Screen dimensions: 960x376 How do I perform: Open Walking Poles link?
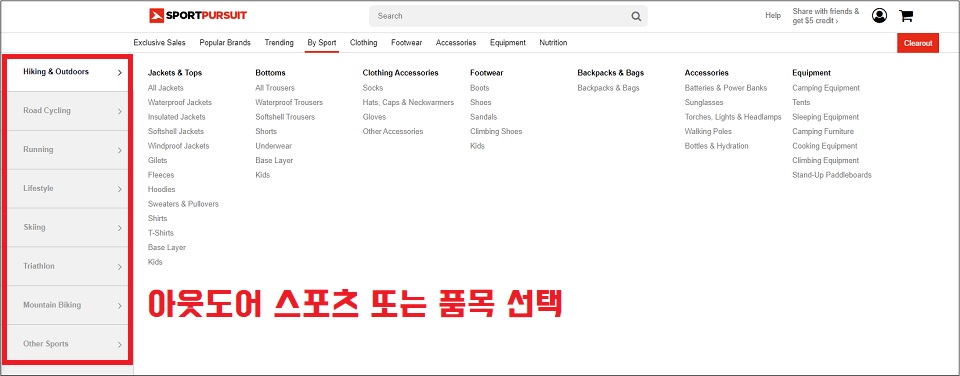click(x=708, y=132)
